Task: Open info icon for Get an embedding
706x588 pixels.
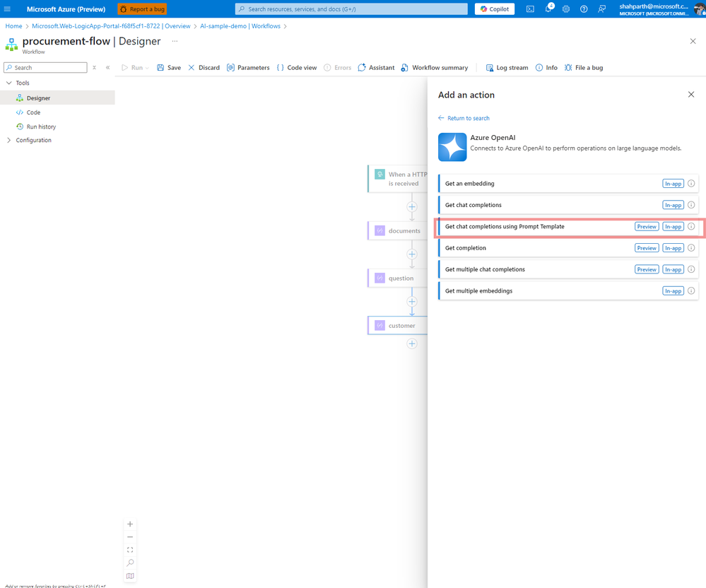Action: click(x=691, y=183)
